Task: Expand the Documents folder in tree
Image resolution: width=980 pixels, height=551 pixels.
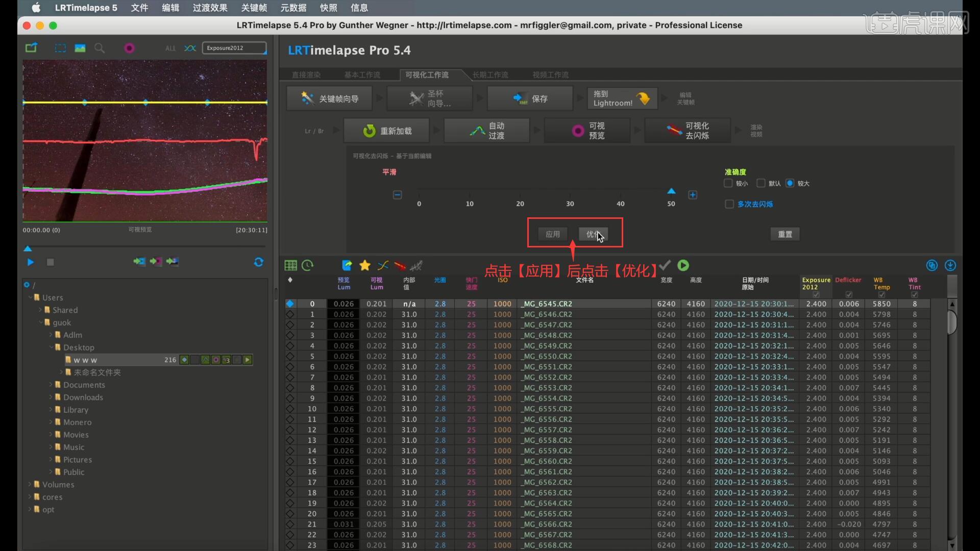Action: pyautogui.click(x=51, y=385)
